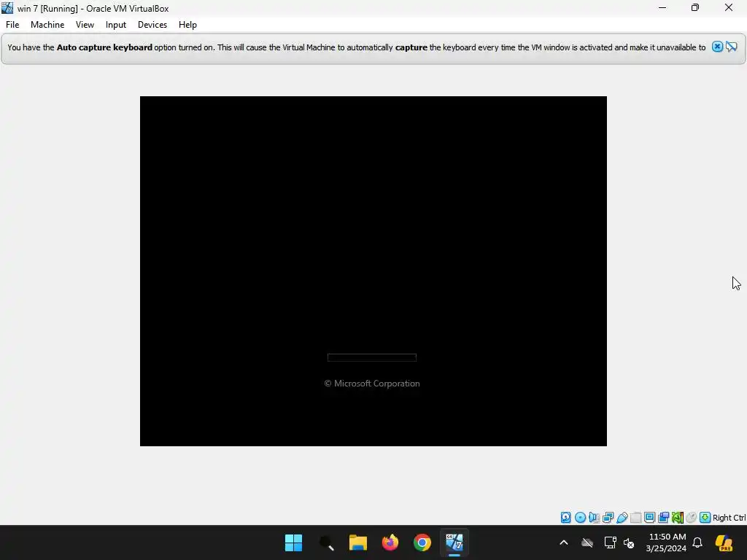747x560 pixels.
Task: Open the Windows Start button
Action: point(293,542)
